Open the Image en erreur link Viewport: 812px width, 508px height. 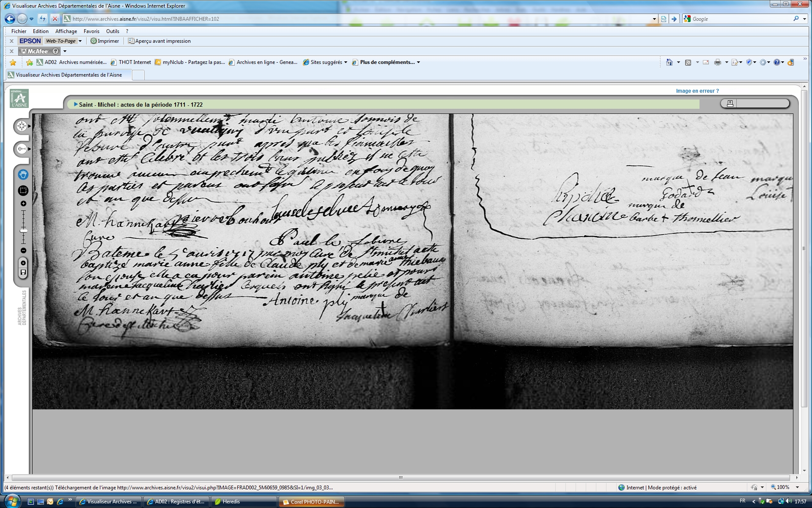click(x=697, y=91)
